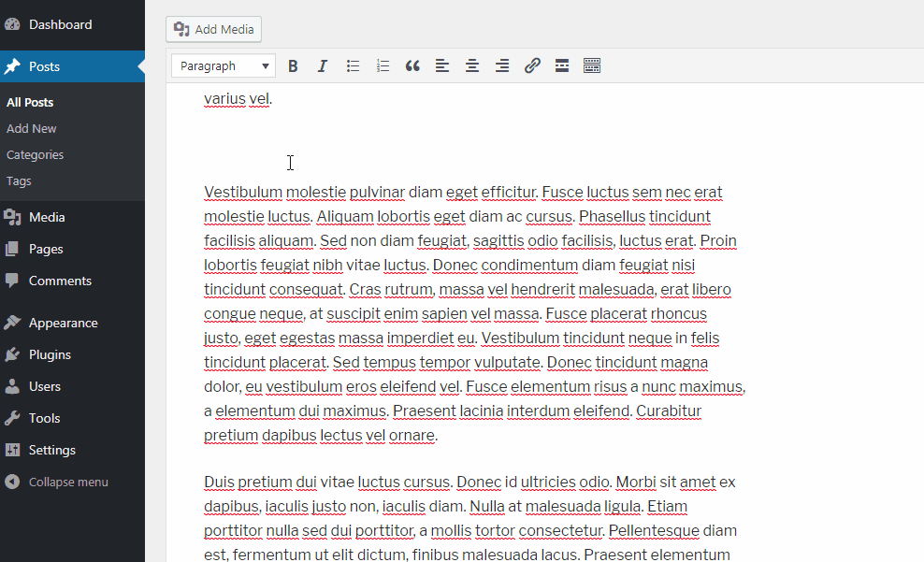The height and width of the screenshot is (562, 924).
Task: Open the Paragraph format dropdown
Action: pyautogui.click(x=224, y=66)
